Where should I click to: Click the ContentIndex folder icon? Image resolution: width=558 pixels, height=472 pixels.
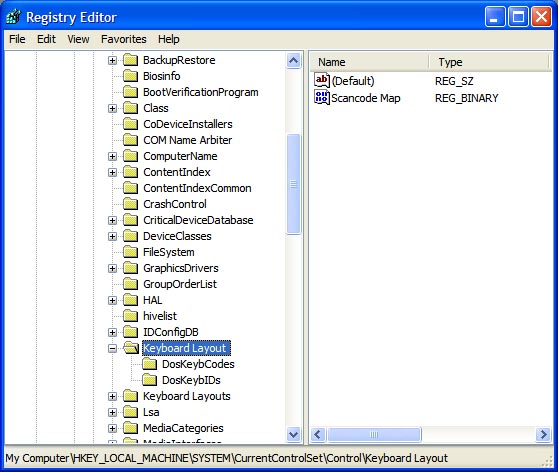(x=131, y=172)
